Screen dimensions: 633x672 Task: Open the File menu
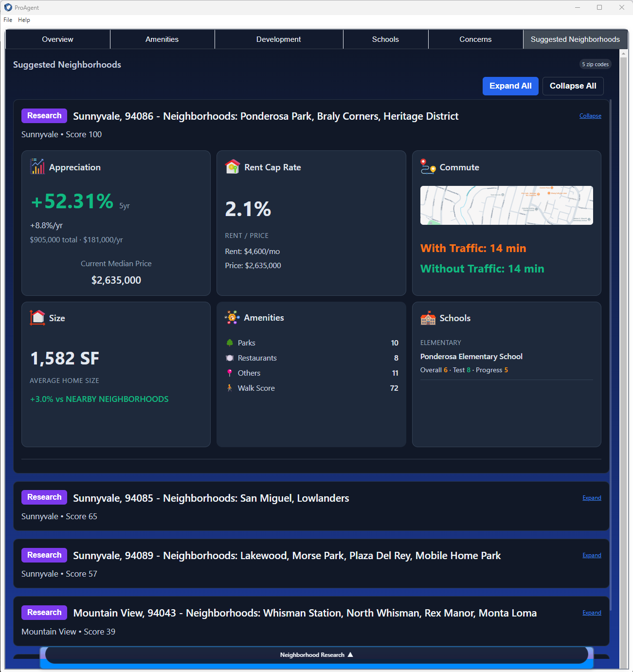click(x=7, y=20)
